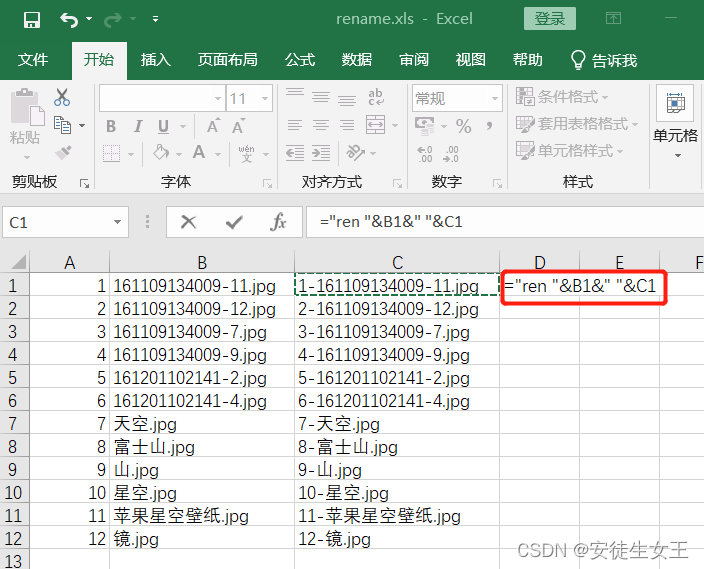Open the Quick Access Toolbar customize arrow
The image size is (704, 569).
[155, 19]
